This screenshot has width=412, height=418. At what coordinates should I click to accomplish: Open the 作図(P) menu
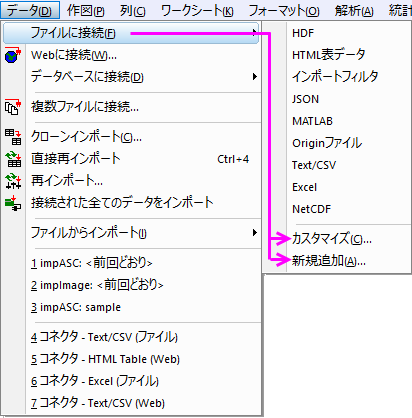[86, 11]
